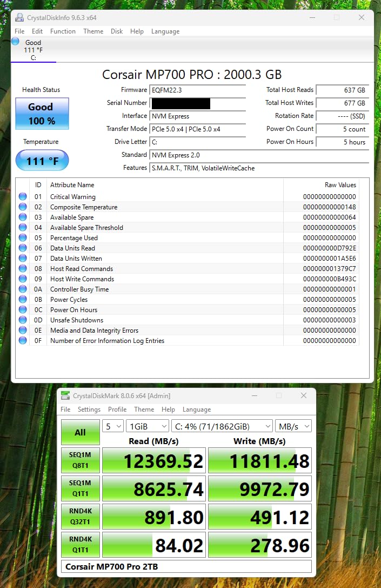Click the 278.96 random write result

[x=260, y=545]
